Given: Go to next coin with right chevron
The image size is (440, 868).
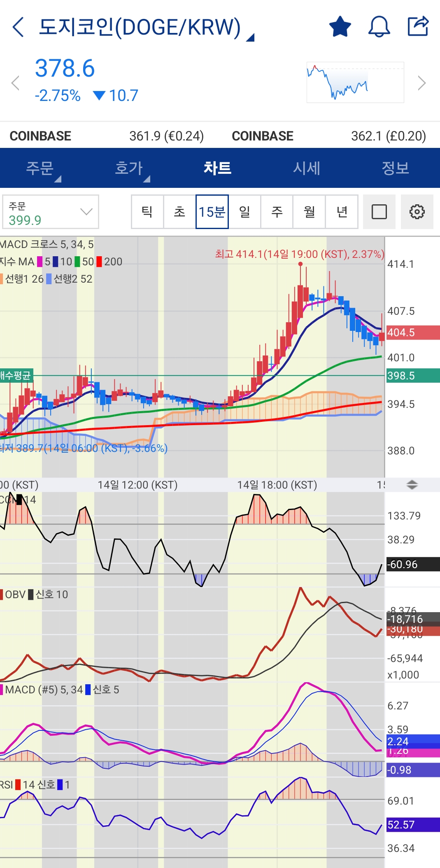Looking at the screenshot, I should pos(421,83).
